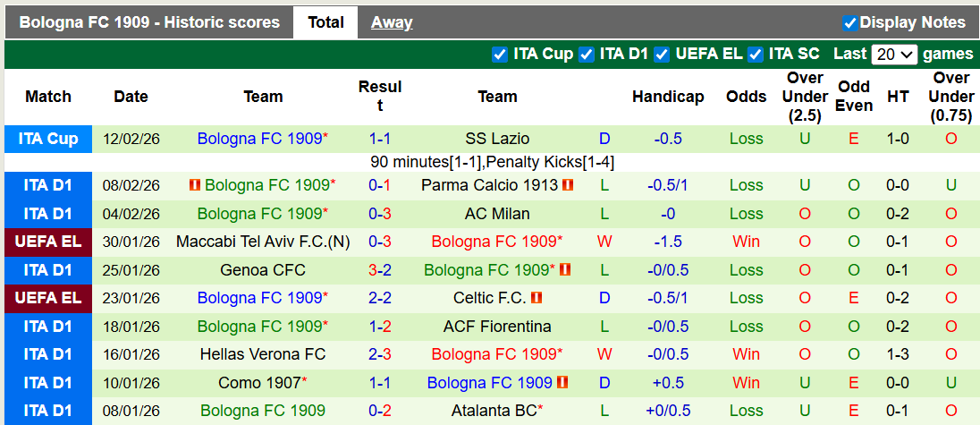Click red card icon before Bologna in Parma match

194,185
